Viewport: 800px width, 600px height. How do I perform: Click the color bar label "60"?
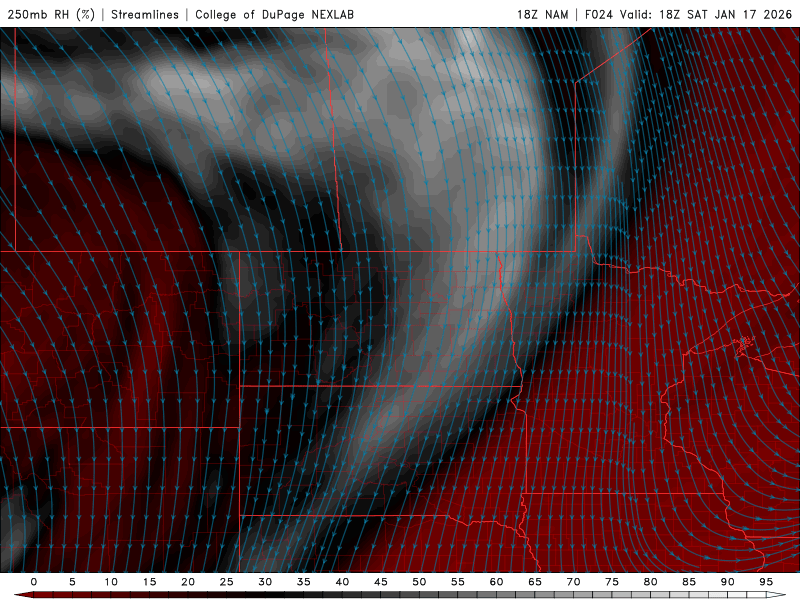pos(496,582)
